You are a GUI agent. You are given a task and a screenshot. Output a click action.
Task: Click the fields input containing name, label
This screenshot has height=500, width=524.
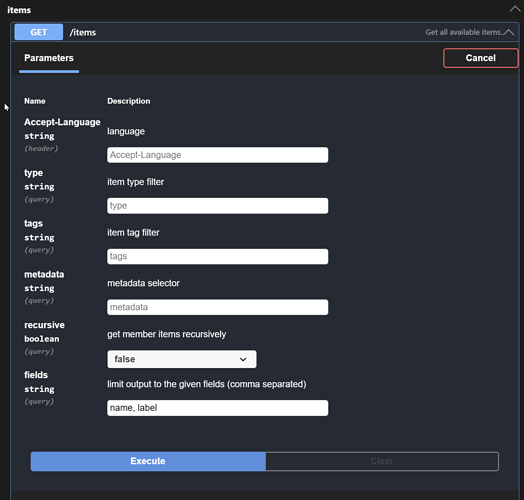click(x=218, y=408)
